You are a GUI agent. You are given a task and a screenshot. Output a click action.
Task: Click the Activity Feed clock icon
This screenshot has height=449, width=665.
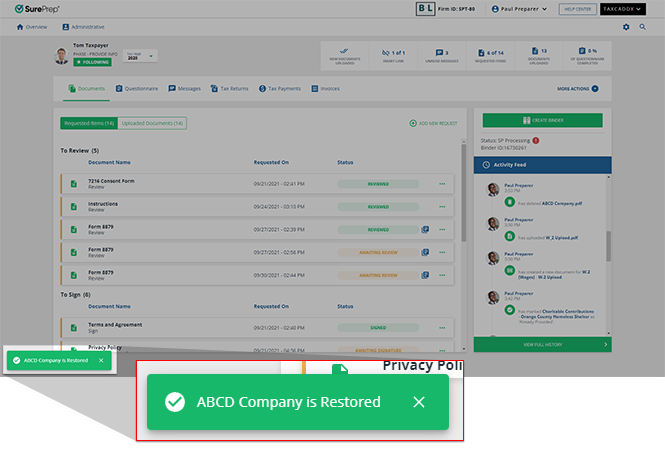click(486, 165)
